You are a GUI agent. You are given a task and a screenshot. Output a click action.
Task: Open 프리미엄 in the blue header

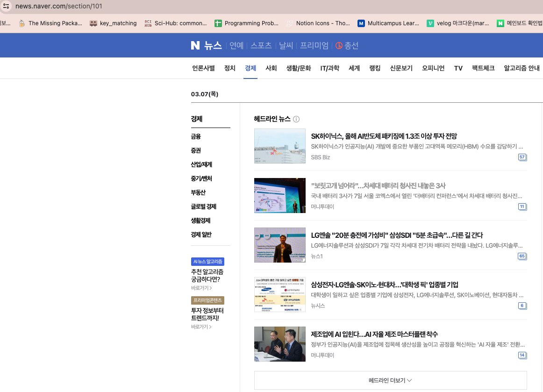click(x=314, y=45)
